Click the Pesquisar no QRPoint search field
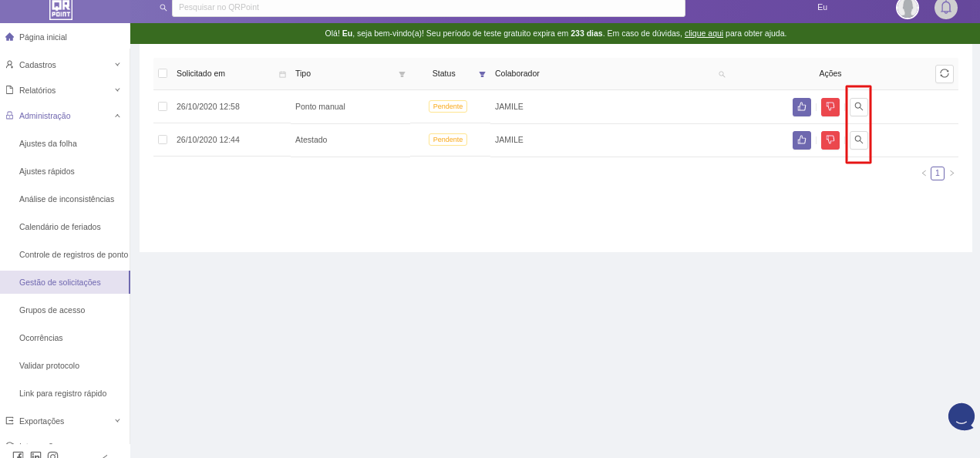This screenshot has width=980, height=458. [428, 8]
